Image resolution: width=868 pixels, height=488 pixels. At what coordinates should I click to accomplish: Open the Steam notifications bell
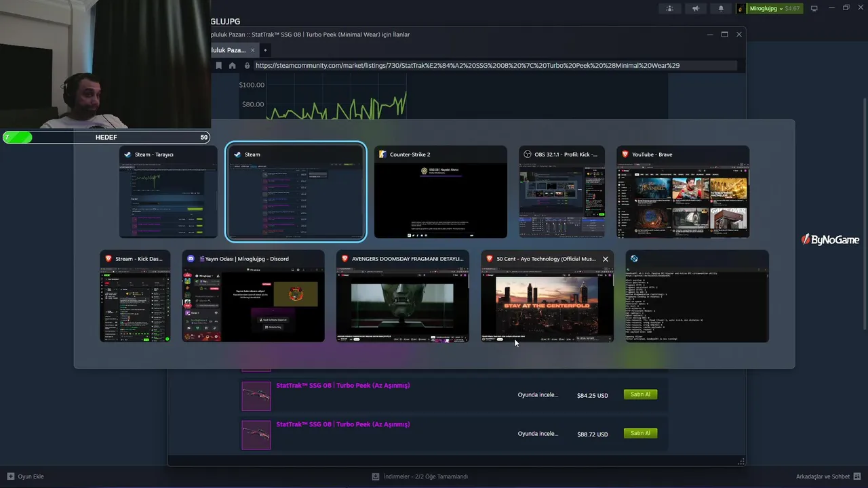click(721, 9)
